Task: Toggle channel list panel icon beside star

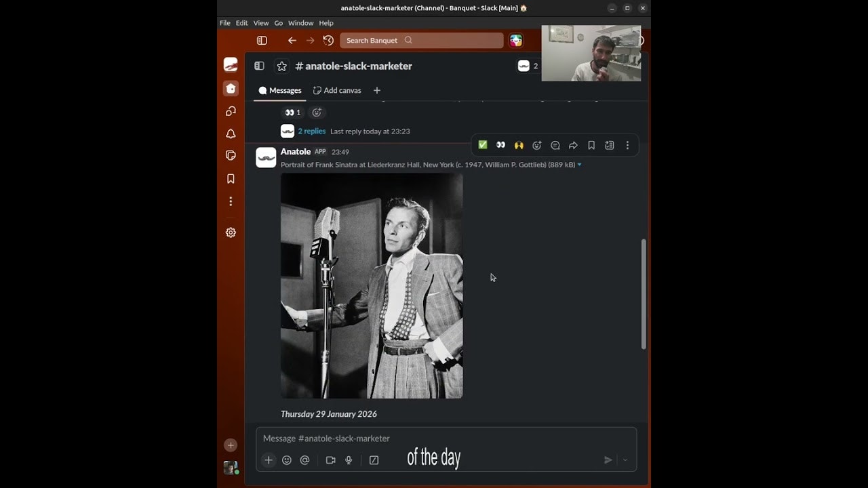Action: coord(259,66)
